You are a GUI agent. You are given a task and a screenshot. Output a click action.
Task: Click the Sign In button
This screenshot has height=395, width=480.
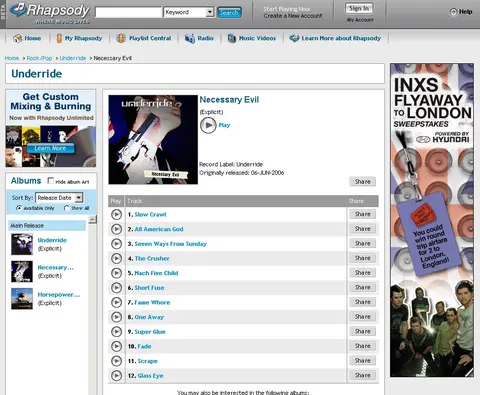point(359,9)
